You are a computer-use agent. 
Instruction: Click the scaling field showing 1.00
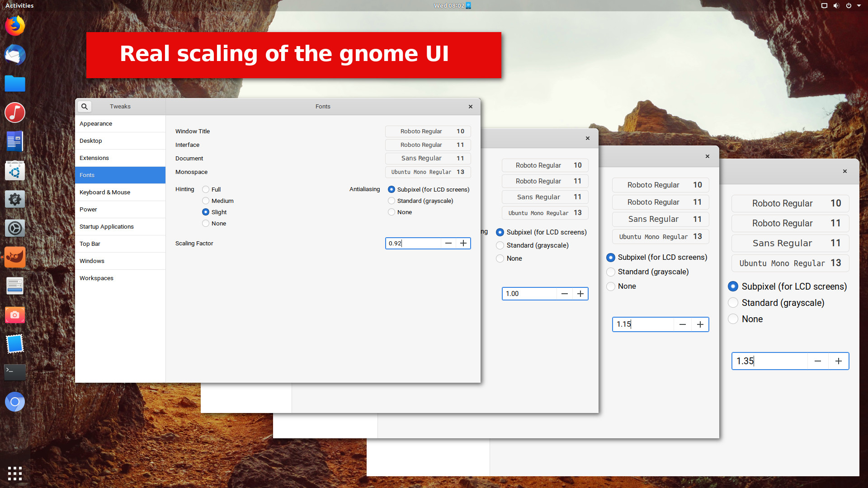pyautogui.click(x=529, y=294)
